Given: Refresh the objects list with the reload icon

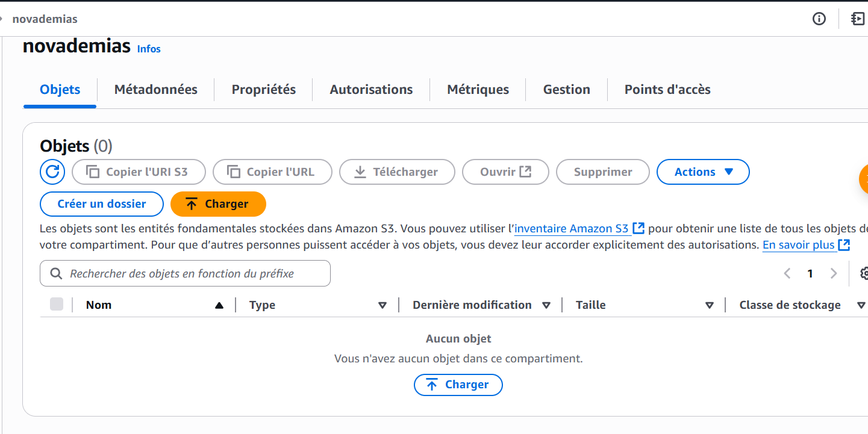Looking at the screenshot, I should [x=52, y=172].
